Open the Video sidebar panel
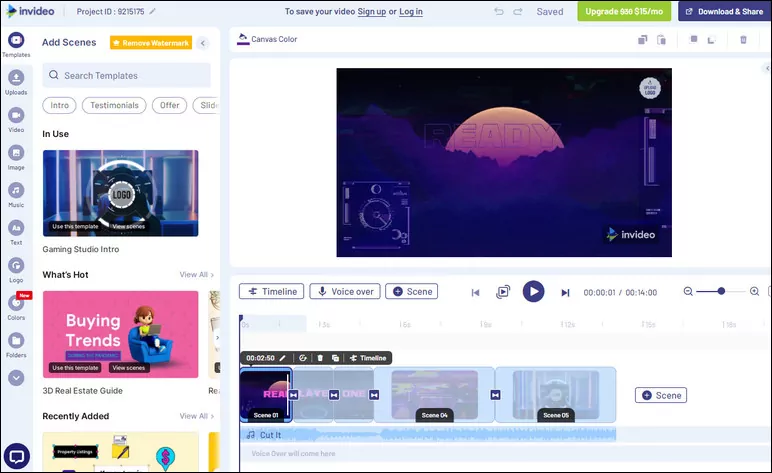 pos(16,120)
